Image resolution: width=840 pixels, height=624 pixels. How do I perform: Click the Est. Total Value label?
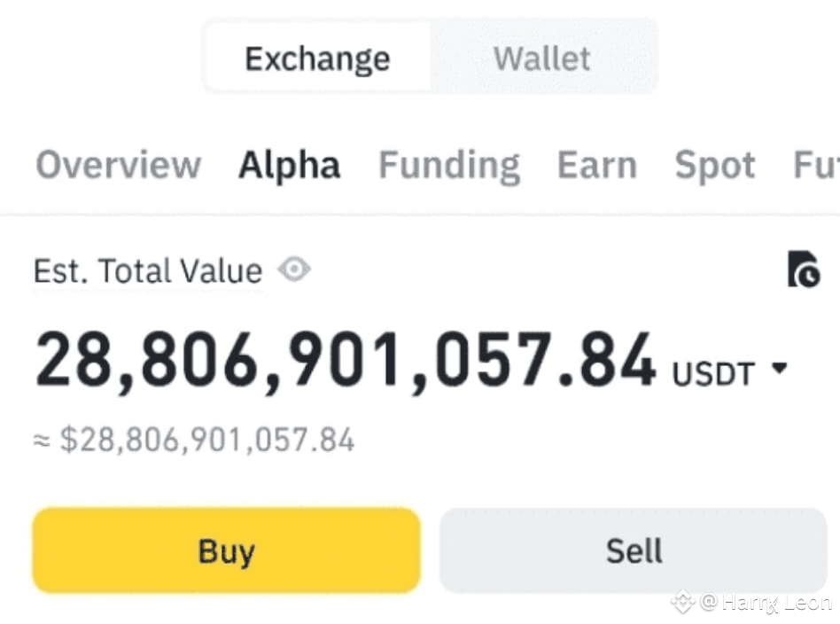[147, 271]
